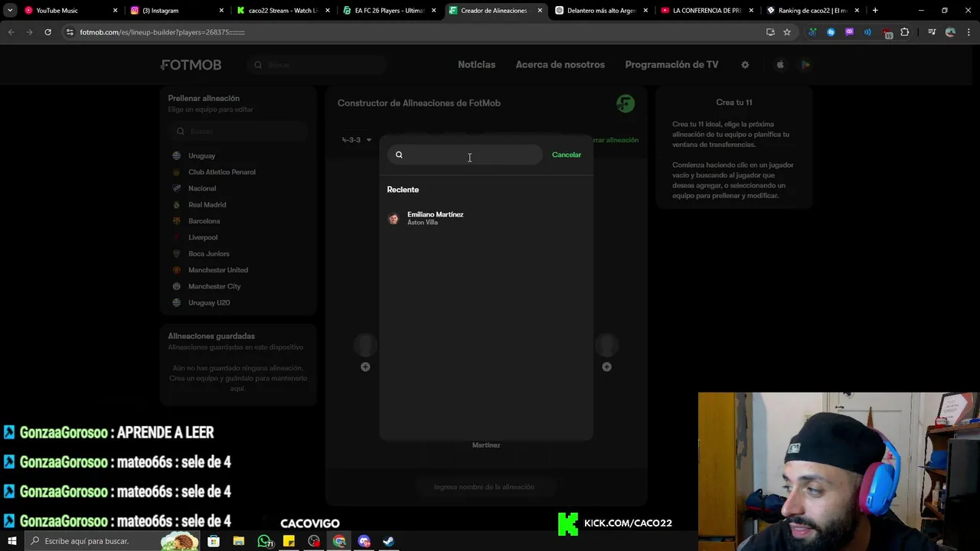Open WhatsApp from taskbar

pyautogui.click(x=264, y=541)
